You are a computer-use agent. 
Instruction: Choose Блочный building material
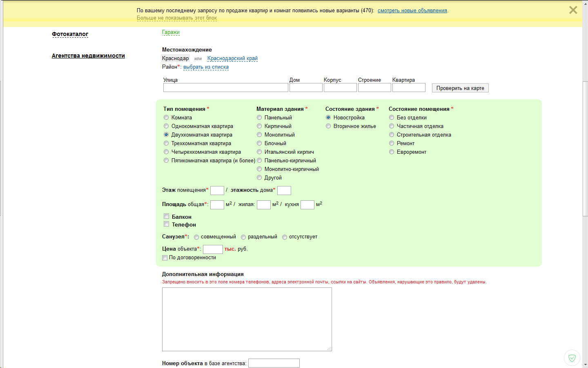click(259, 143)
